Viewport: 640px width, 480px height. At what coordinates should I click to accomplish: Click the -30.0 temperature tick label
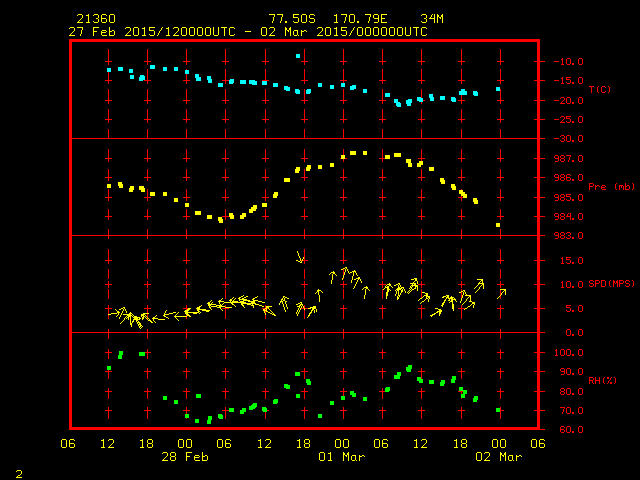[x=569, y=139]
